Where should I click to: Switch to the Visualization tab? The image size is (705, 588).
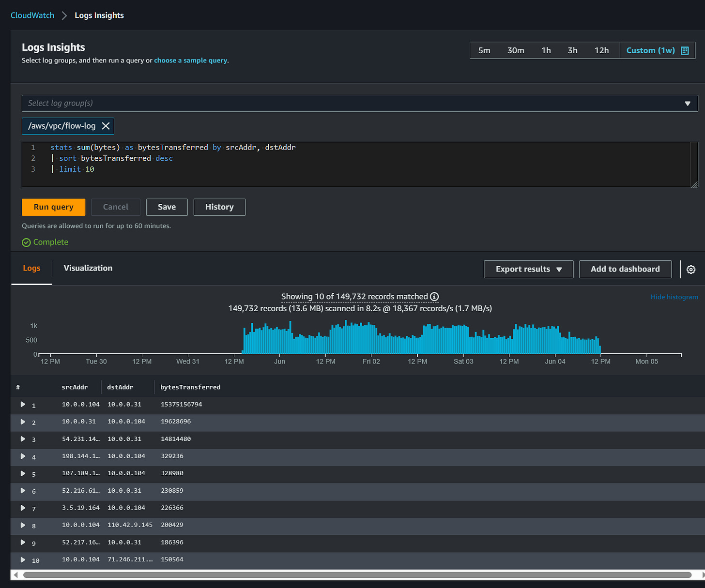click(88, 268)
